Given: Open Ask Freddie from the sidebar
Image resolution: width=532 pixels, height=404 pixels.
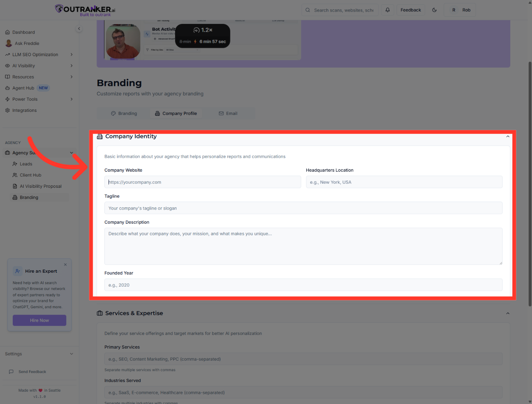Looking at the screenshot, I should tap(26, 43).
